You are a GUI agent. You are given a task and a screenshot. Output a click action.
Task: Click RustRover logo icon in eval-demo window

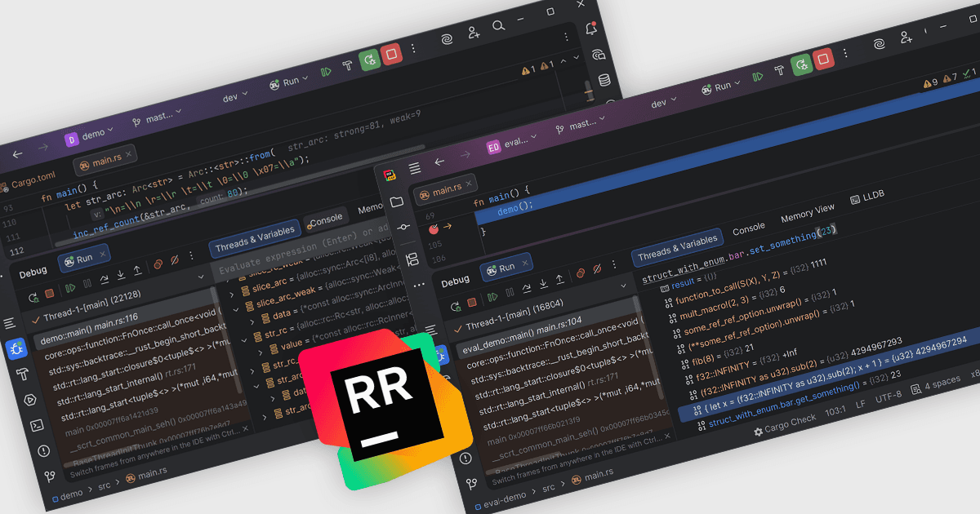[x=390, y=175]
